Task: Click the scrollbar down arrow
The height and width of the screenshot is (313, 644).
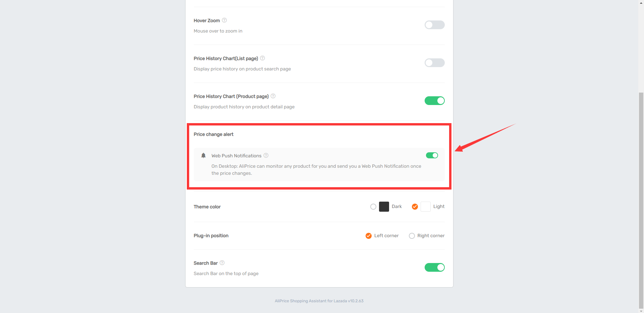Action: click(641, 310)
